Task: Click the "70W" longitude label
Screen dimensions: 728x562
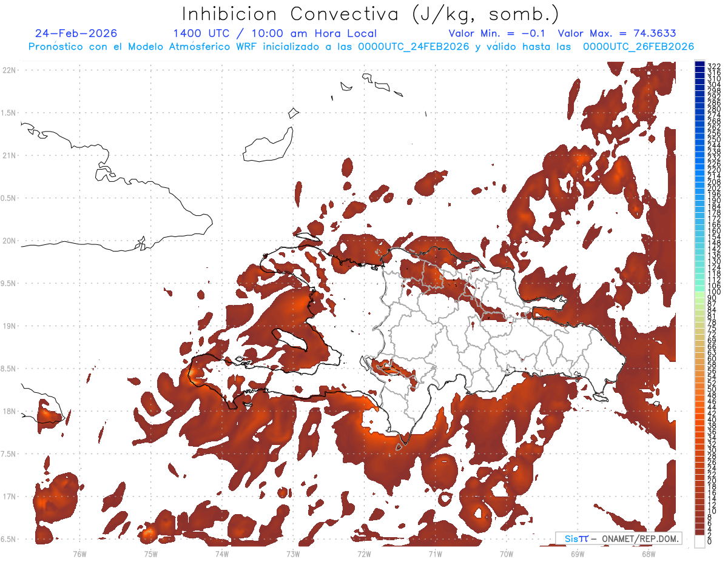Action: pos(507,553)
